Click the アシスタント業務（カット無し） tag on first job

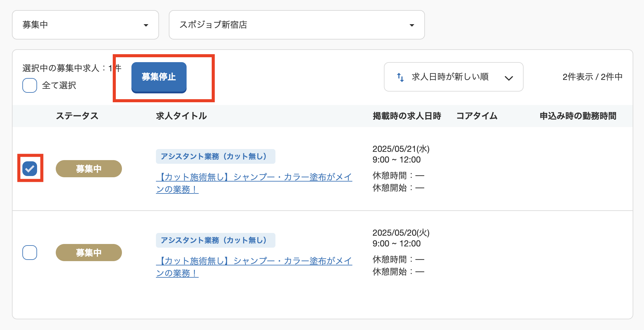(215, 156)
